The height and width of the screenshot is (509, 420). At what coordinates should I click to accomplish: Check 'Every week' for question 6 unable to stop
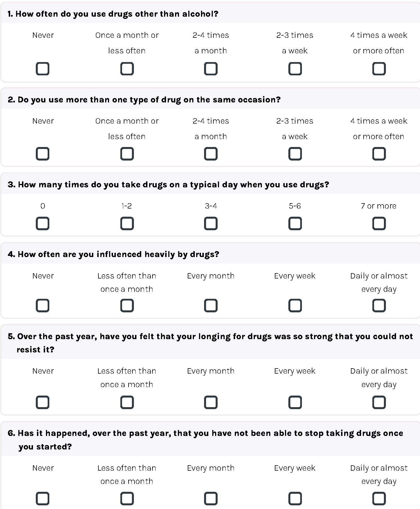pyautogui.click(x=295, y=499)
